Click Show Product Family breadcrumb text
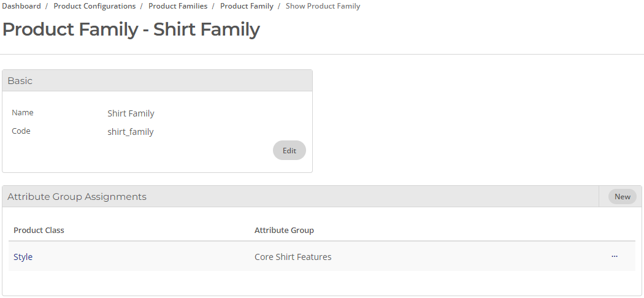 (323, 6)
